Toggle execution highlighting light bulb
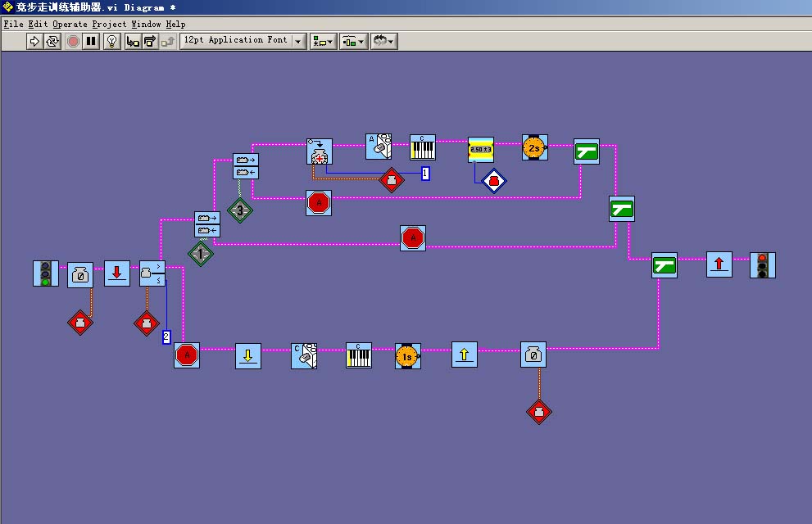The width and height of the screenshot is (812, 524). (x=112, y=41)
